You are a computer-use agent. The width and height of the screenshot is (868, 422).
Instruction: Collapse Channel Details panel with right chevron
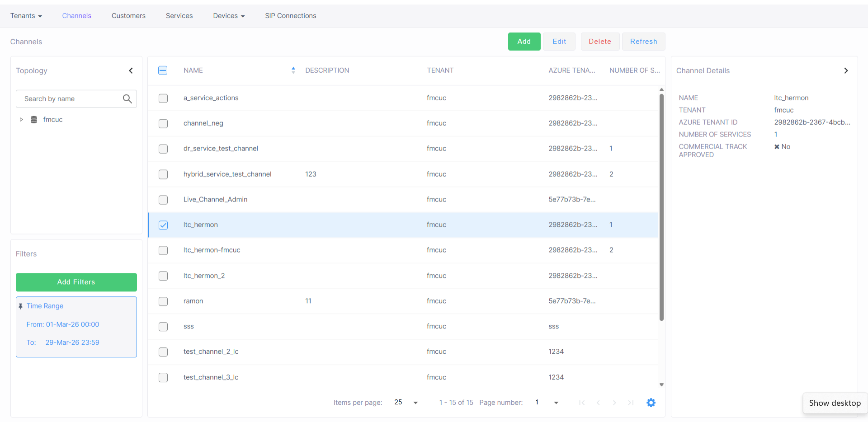pyautogui.click(x=846, y=70)
